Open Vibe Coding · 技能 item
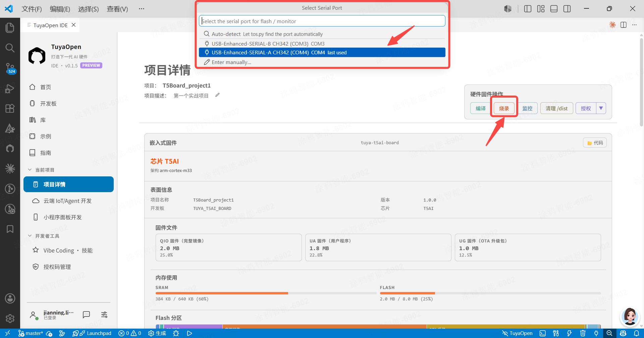This screenshot has height=338, width=644. 68,250
